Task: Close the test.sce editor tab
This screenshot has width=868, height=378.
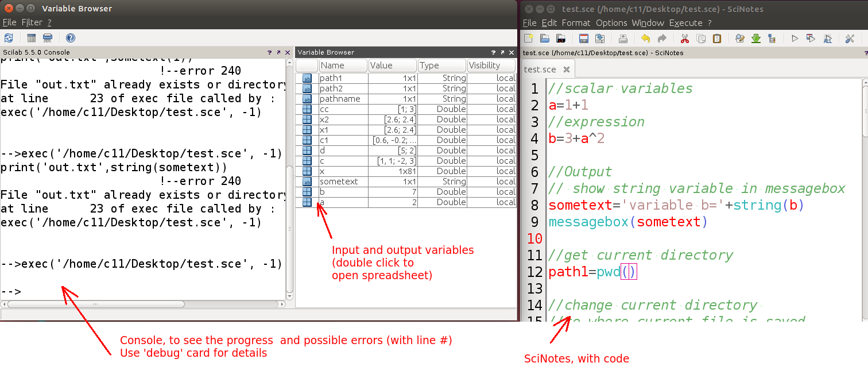Action: point(566,68)
